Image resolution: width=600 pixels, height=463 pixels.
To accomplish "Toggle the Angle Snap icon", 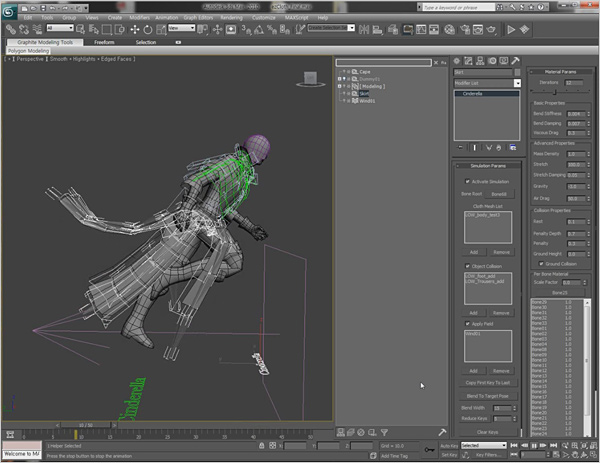I will pyautogui.click(x=259, y=29).
